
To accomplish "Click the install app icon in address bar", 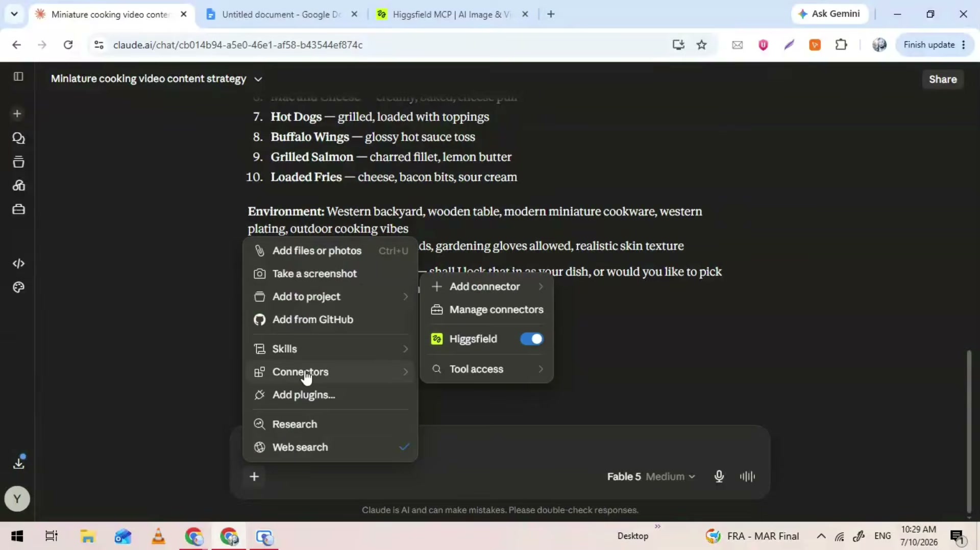I will [x=678, y=45].
